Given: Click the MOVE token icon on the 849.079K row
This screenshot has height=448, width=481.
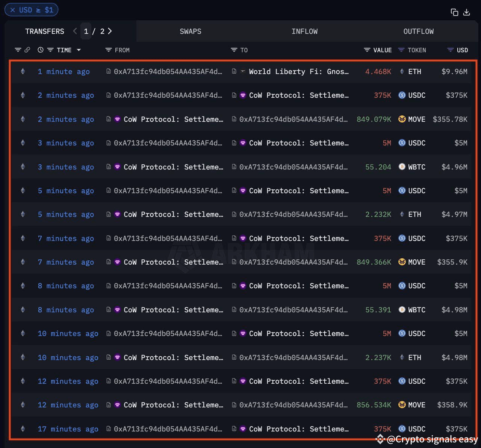Looking at the screenshot, I should 401,119.
